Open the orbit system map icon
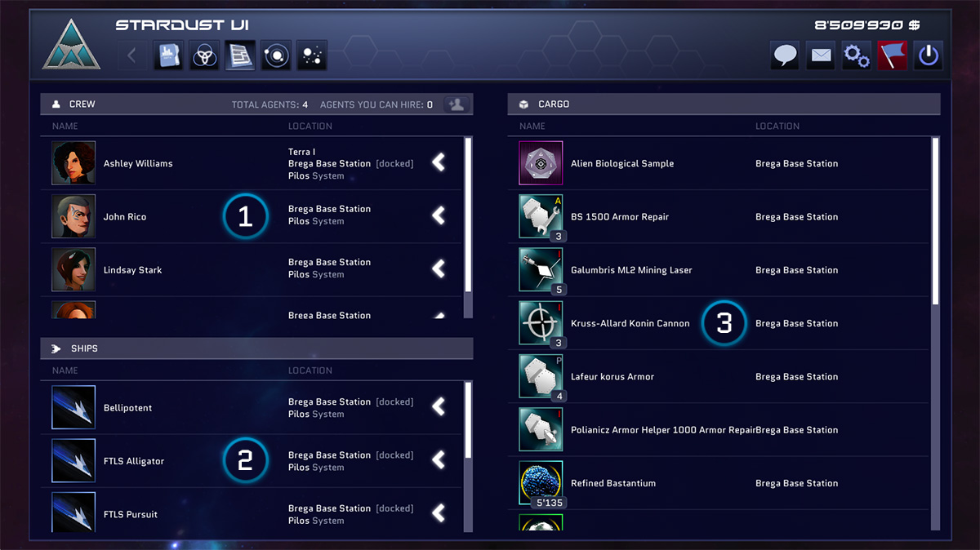This screenshot has width=980, height=550. pos(276,55)
